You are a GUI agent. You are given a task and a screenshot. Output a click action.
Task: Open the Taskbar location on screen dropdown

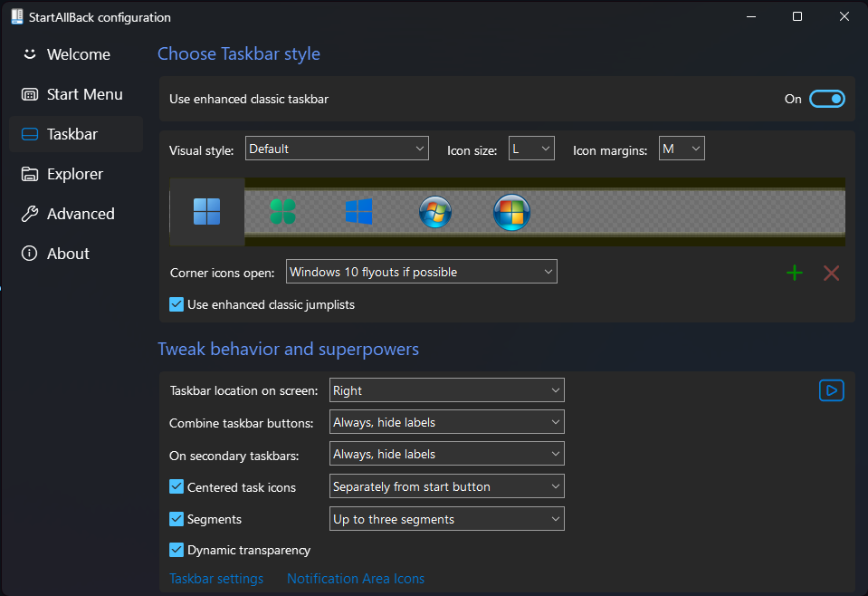[x=446, y=390]
